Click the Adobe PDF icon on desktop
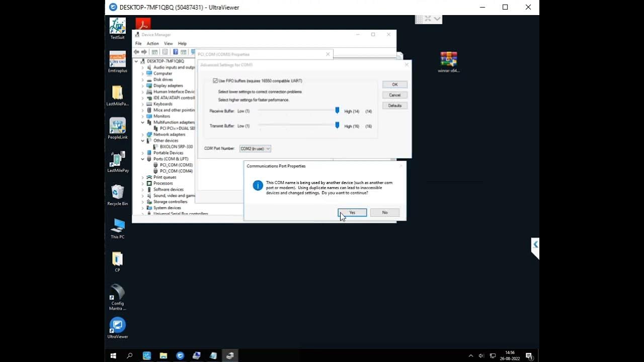The width and height of the screenshot is (644, 362). coord(143,24)
